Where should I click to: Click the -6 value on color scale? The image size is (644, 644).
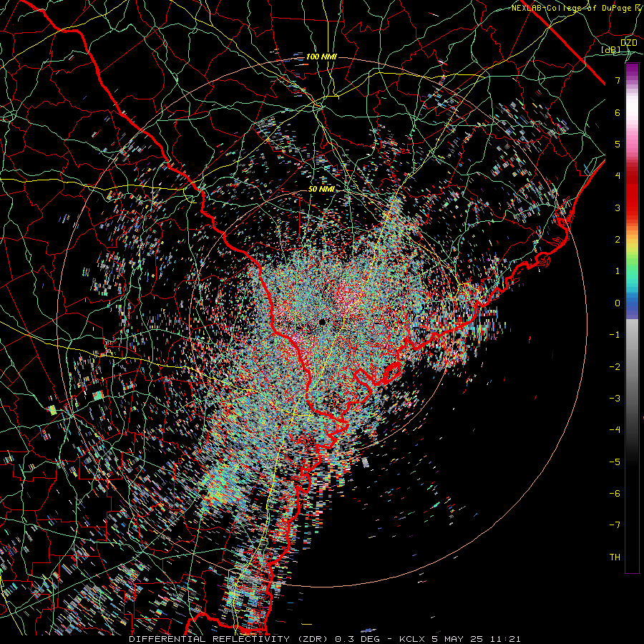(x=615, y=494)
